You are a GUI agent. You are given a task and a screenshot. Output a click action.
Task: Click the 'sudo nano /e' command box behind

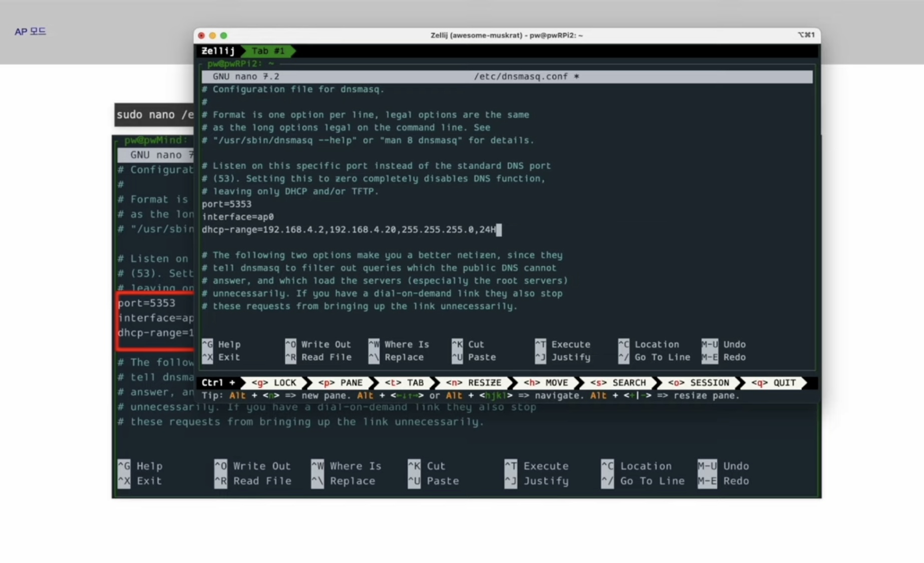tap(155, 115)
